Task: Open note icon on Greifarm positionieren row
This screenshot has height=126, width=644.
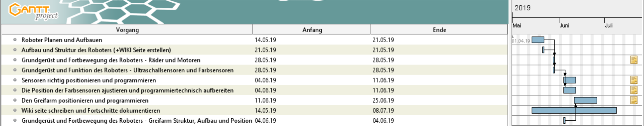Action: coord(634,100)
